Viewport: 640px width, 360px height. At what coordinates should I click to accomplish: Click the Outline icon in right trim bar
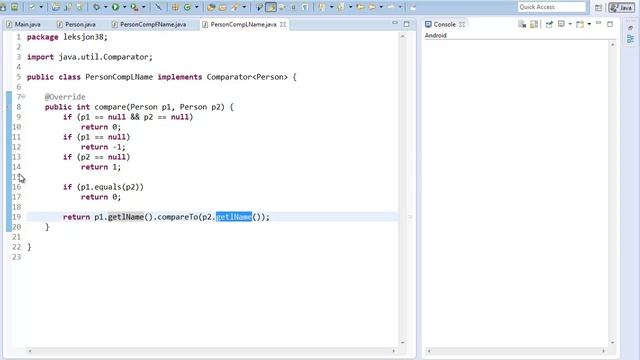(x=630, y=39)
